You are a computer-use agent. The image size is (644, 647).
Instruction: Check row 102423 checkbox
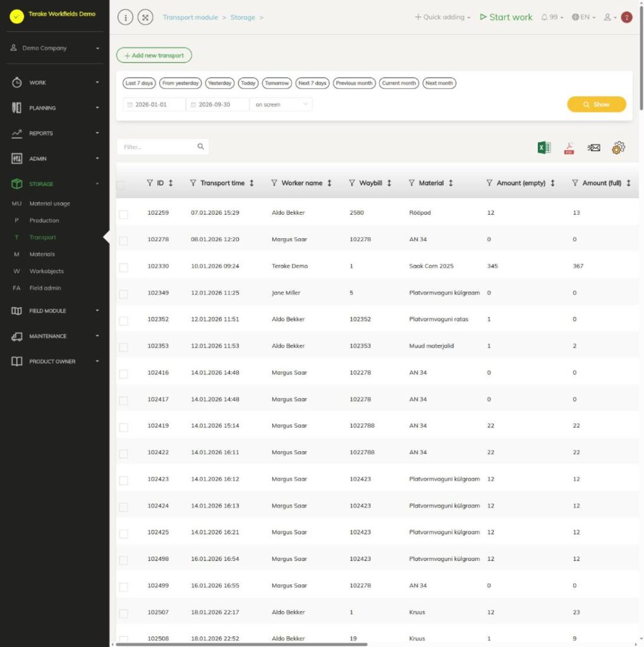coord(123,480)
